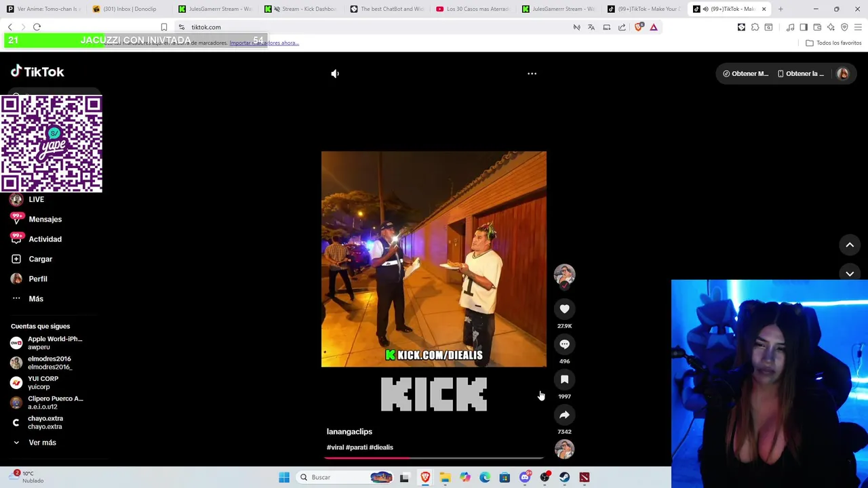
Task: Like the video with the heart icon
Action: [564, 309]
